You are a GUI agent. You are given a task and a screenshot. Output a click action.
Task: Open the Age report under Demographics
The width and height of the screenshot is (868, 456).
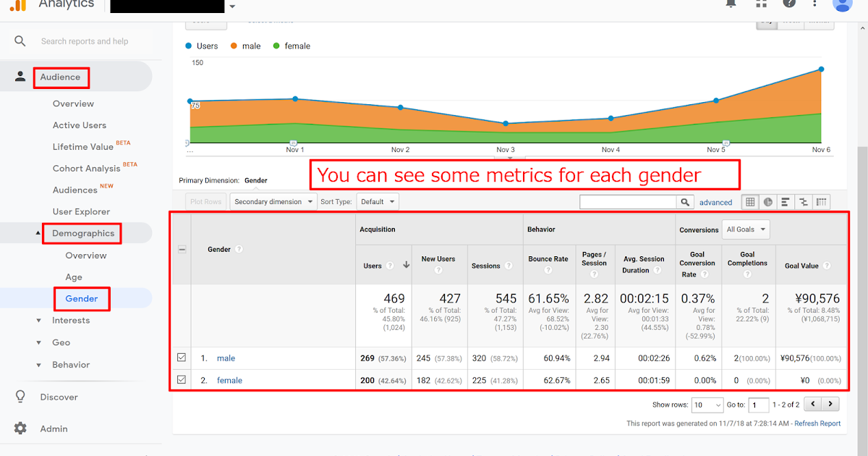point(73,276)
